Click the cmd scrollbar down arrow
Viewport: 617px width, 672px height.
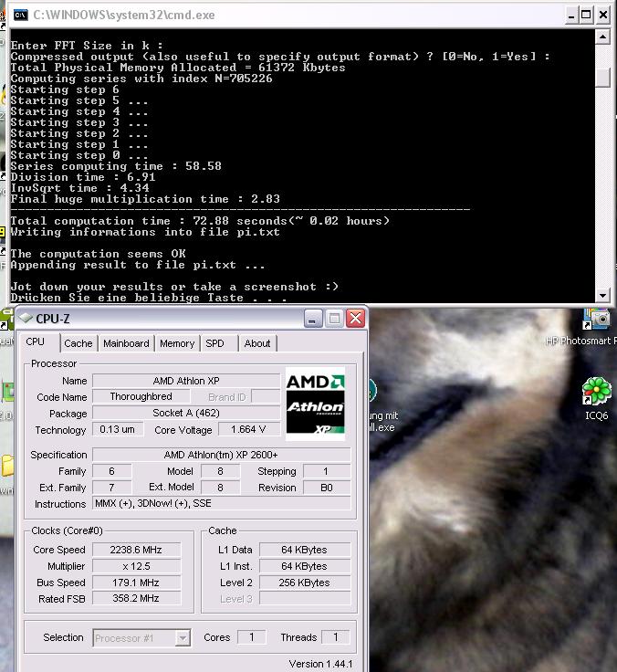(x=602, y=295)
